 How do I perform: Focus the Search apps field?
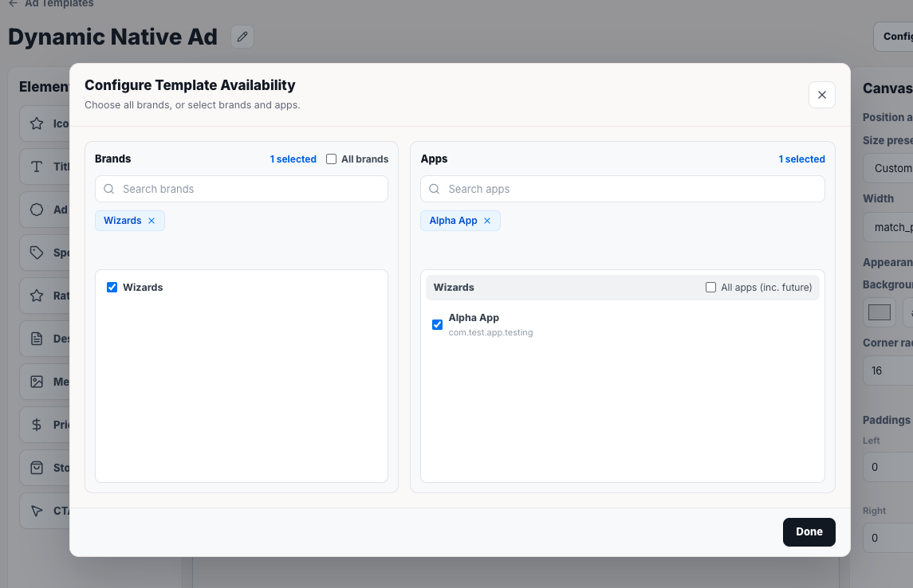[623, 189]
